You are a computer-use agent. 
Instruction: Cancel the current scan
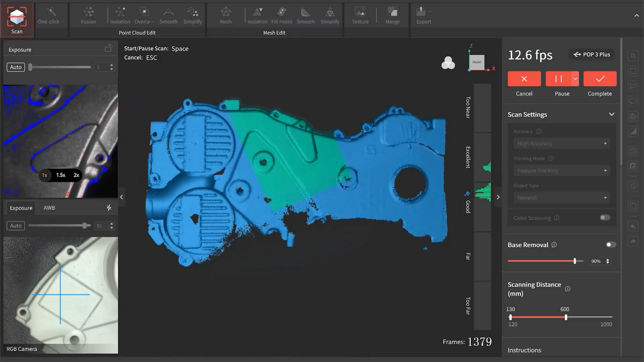click(x=524, y=79)
